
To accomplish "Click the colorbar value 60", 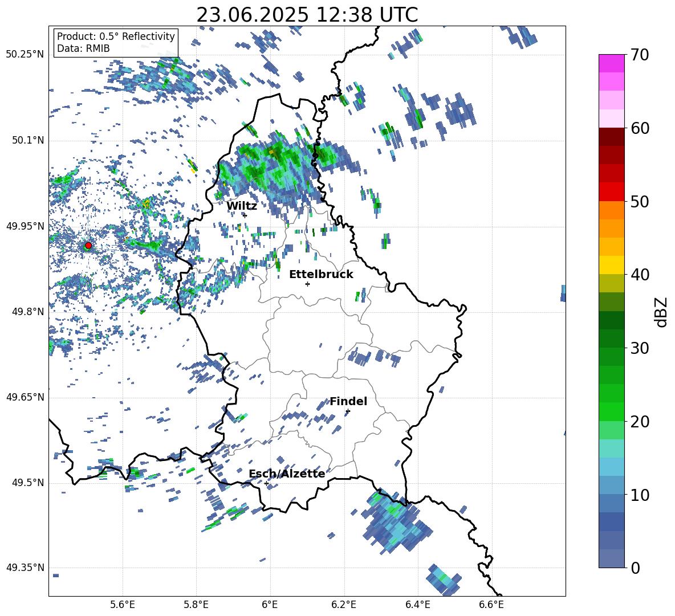I will point(639,128).
